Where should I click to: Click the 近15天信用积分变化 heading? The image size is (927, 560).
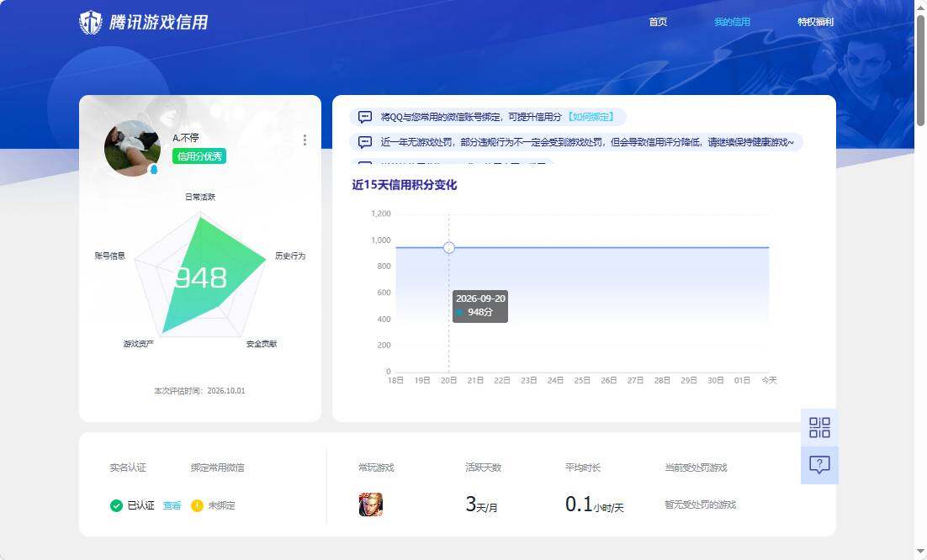point(405,185)
